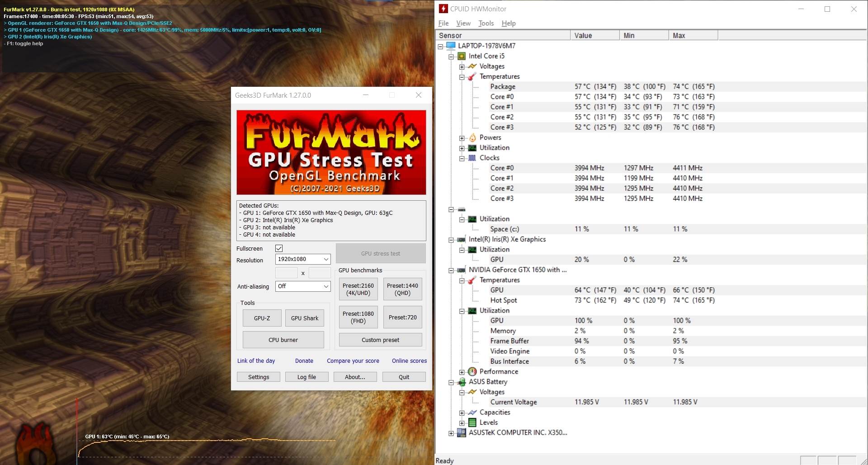
Task: Open FurMark Settings
Action: tap(259, 377)
